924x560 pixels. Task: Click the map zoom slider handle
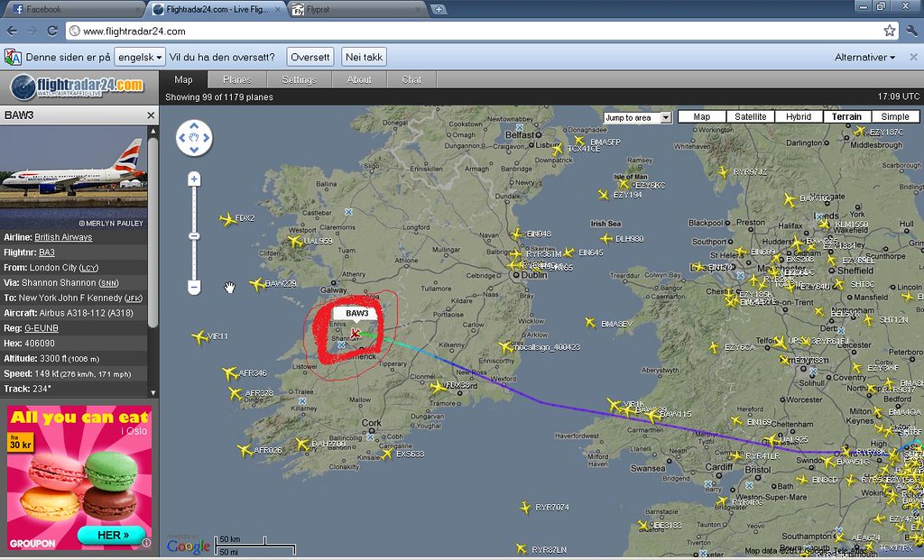click(x=194, y=236)
